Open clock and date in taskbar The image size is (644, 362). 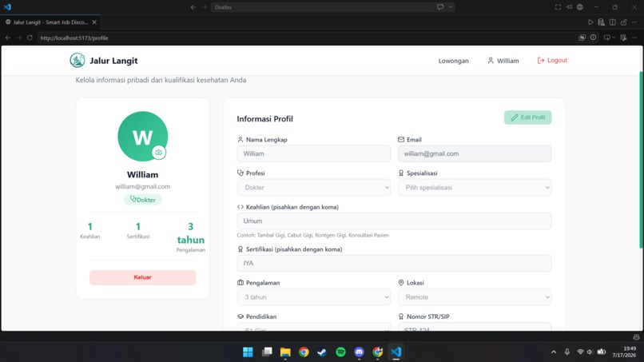pos(624,352)
